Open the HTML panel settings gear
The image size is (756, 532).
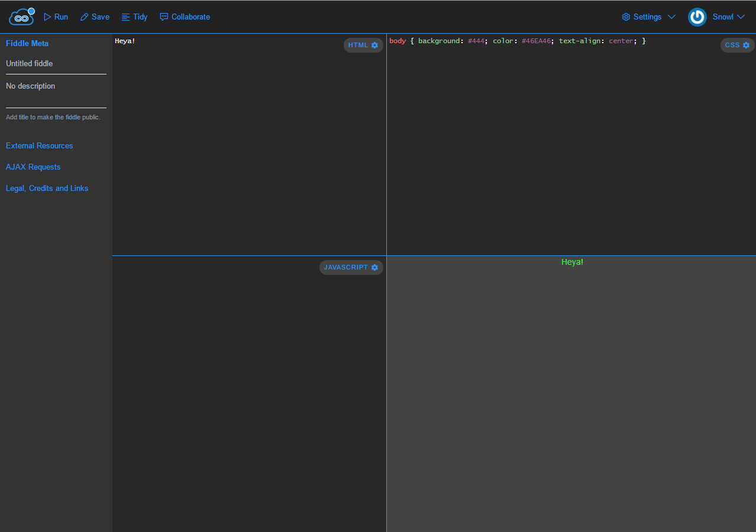(x=374, y=45)
